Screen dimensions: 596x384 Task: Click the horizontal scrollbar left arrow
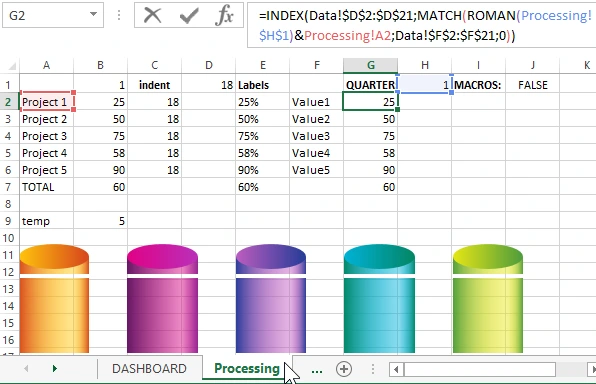[396, 369]
